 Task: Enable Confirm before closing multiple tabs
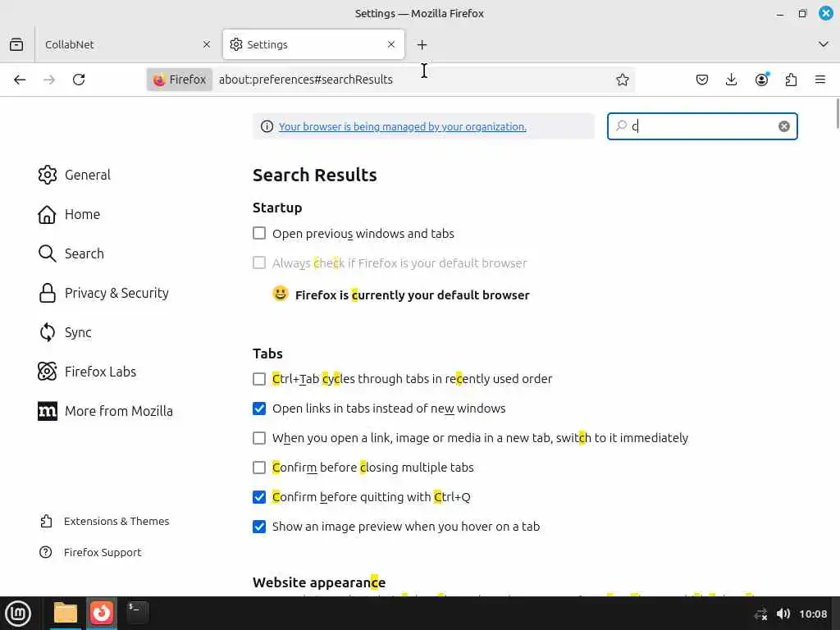click(x=259, y=467)
